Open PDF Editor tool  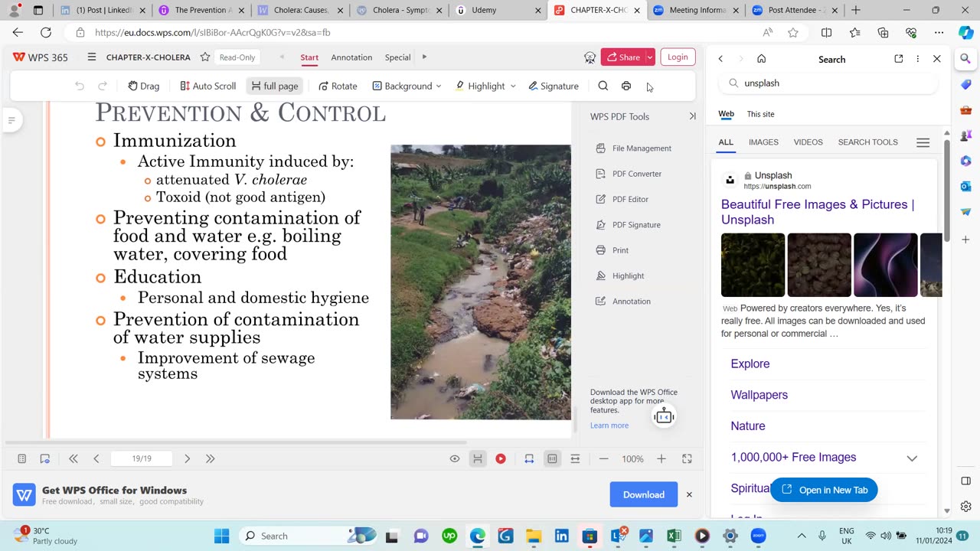(x=622, y=199)
